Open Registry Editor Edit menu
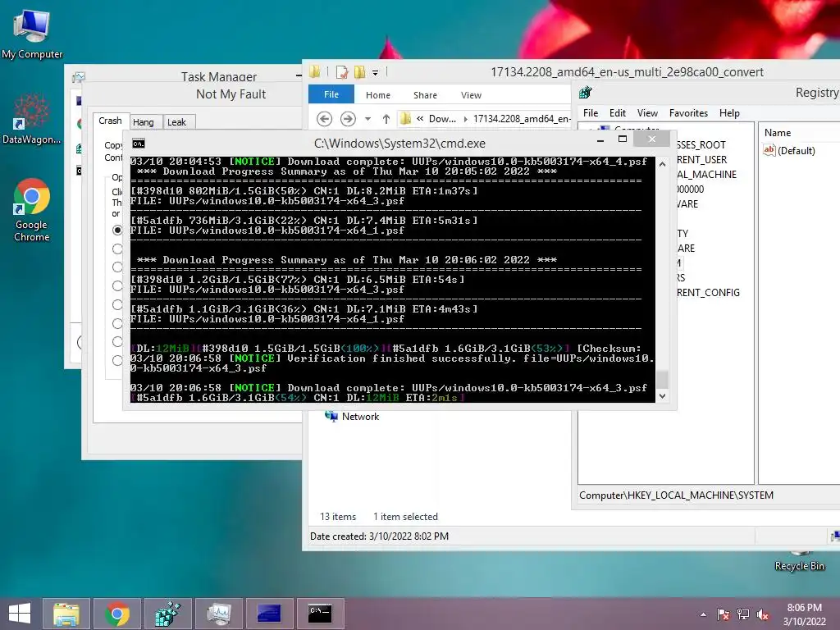Image resolution: width=840 pixels, height=630 pixels. pyautogui.click(x=617, y=113)
